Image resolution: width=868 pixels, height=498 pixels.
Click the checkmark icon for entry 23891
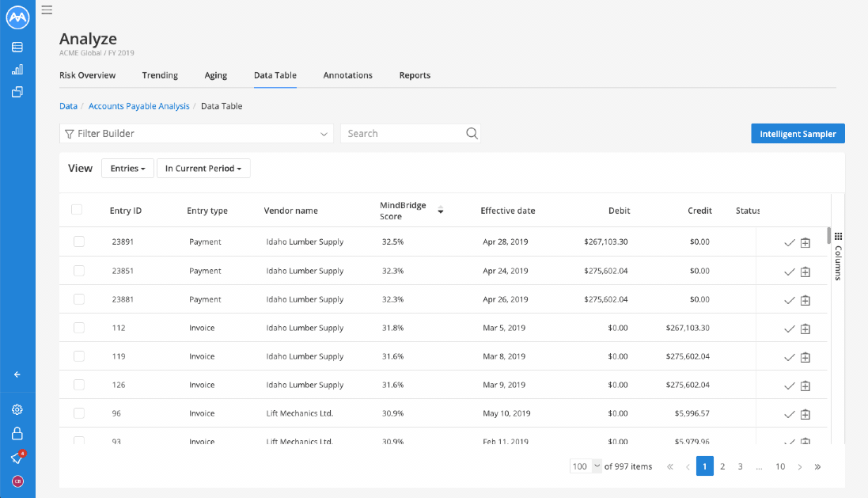[x=789, y=243]
